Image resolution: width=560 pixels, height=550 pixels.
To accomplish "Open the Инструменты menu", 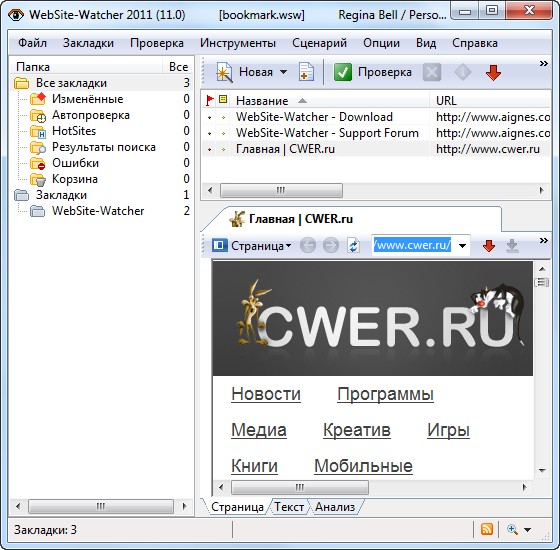I will [238, 43].
